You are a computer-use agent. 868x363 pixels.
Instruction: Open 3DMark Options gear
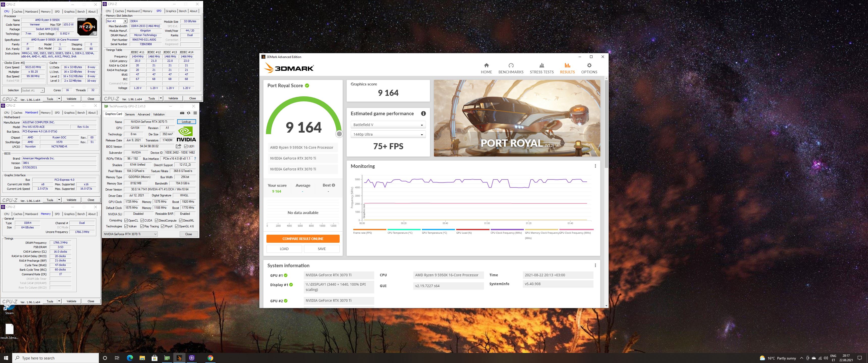pyautogui.click(x=589, y=68)
